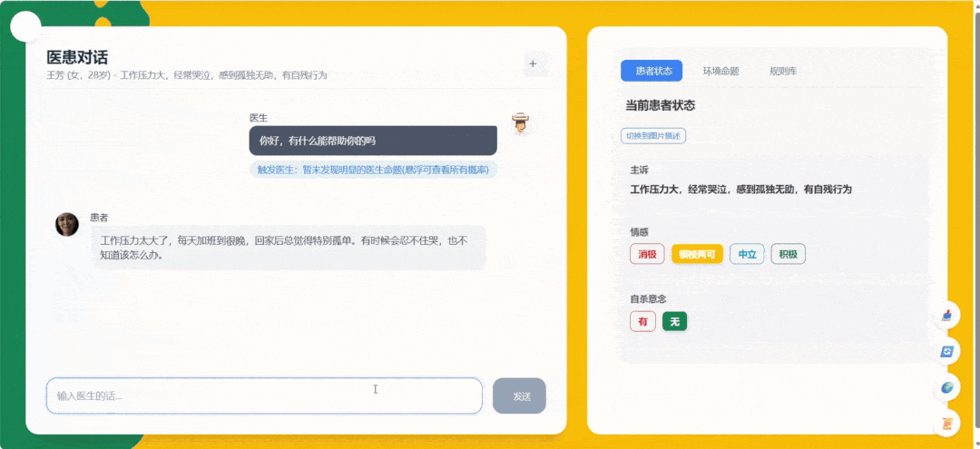The height and width of the screenshot is (449, 980).
Task: Select the highlighted yellow emotion tag
Action: click(697, 254)
